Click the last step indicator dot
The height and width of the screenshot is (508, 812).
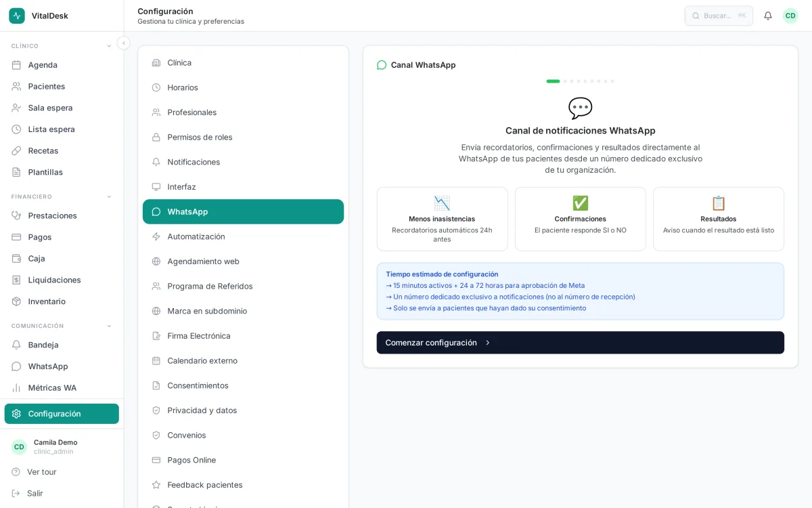(x=612, y=81)
